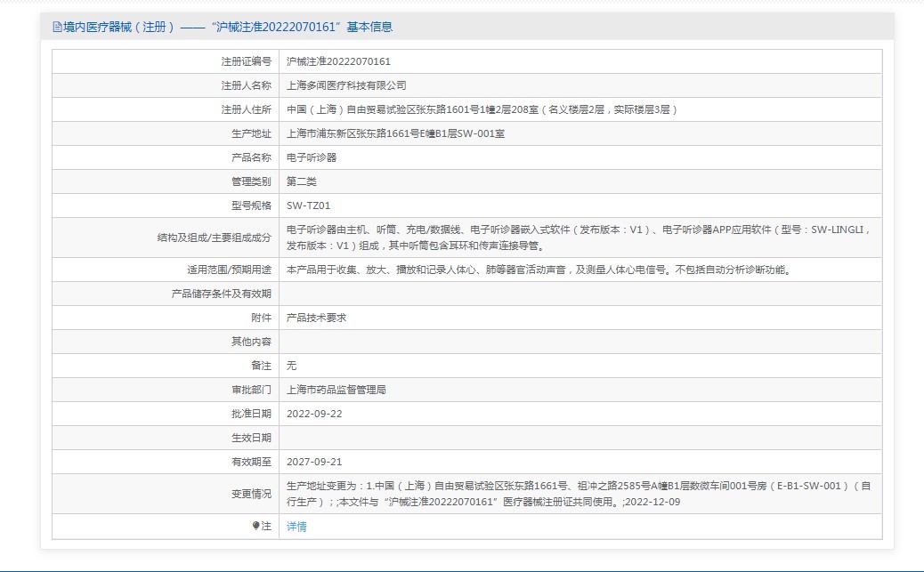The image size is (924, 572).
Task: Click the 产品名称 label
Action: (251, 157)
